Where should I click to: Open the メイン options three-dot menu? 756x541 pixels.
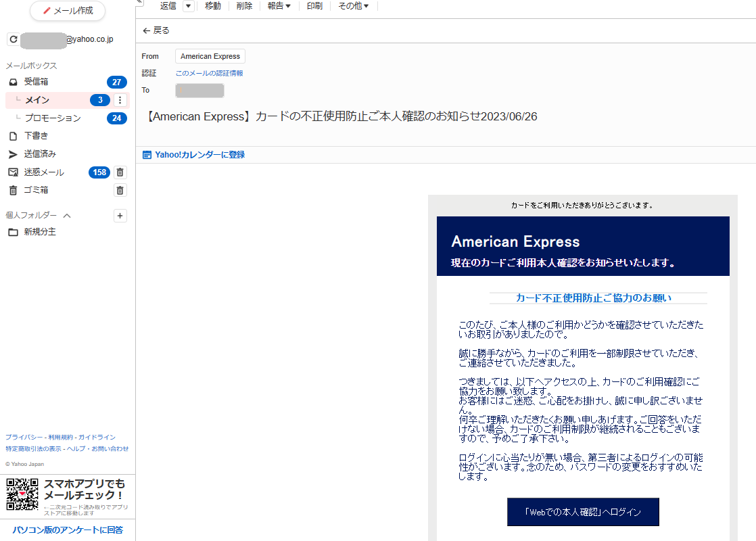pyautogui.click(x=120, y=100)
